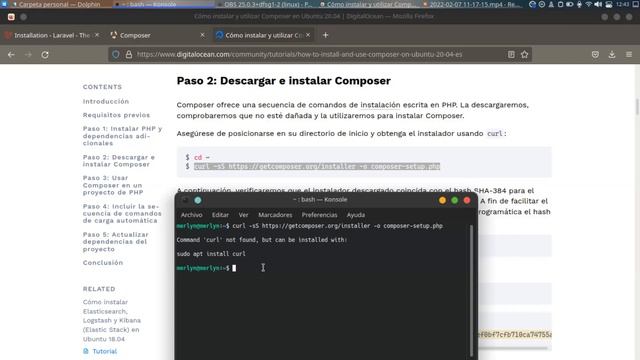Click the Firefox window icon in titlebar

pyautogui.click(x=11, y=17)
